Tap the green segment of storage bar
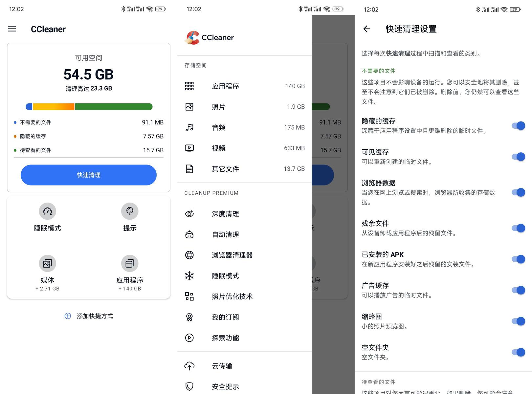Image resolution: width=532 pixels, height=394 pixels. point(114,107)
